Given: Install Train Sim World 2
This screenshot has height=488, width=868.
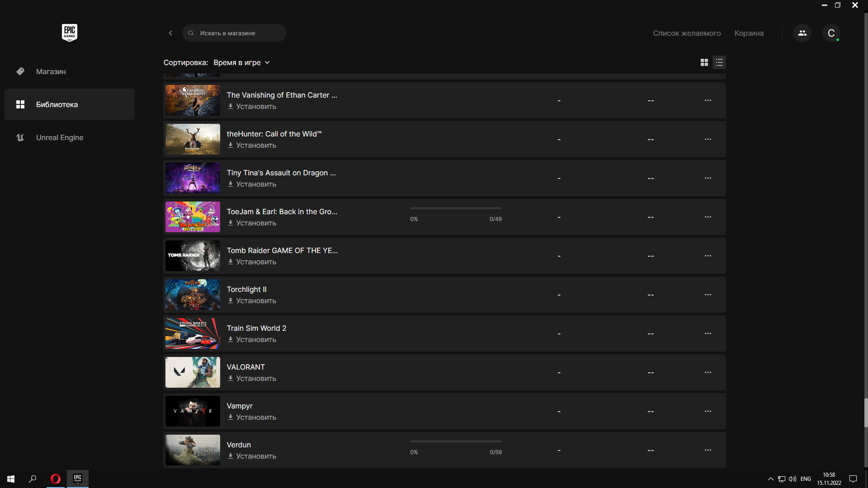Looking at the screenshot, I should pos(252,340).
